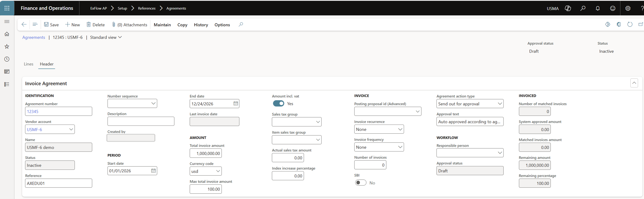Open the Agreement action type dropdown

click(x=499, y=104)
